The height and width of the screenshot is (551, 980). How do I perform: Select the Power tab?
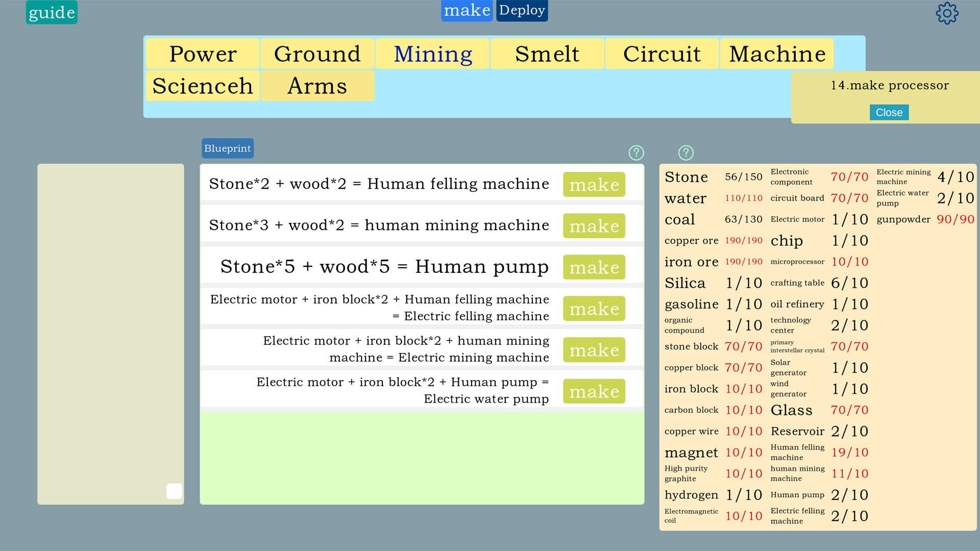[x=202, y=54]
